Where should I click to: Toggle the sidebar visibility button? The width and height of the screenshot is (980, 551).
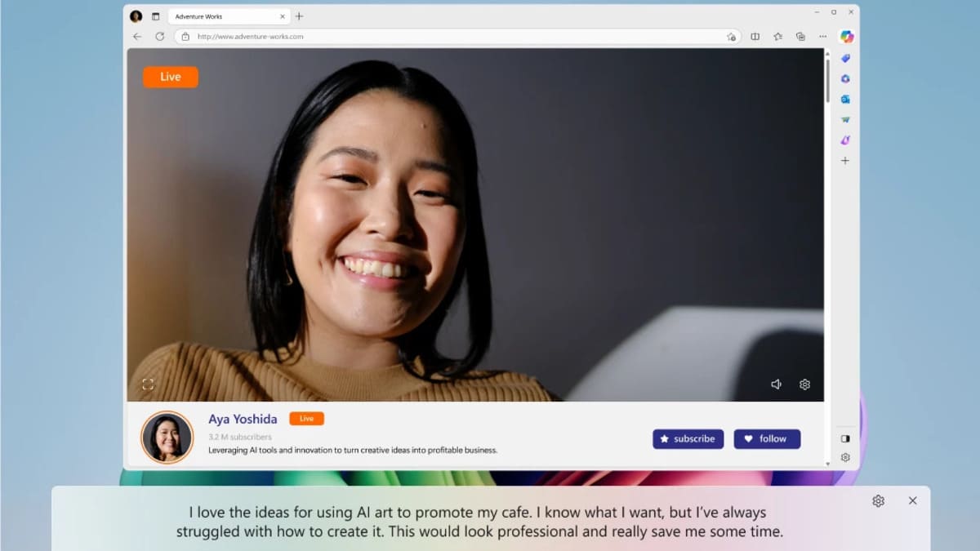click(845, 438)
